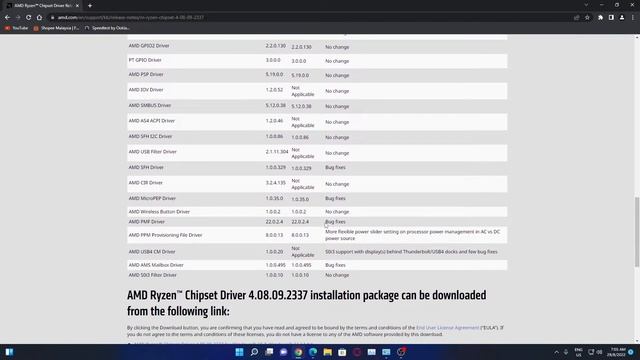The height and width of the screenshot is (360, 640).
Task: Click the AMD PSP Driver text
Action: point(146,74)
